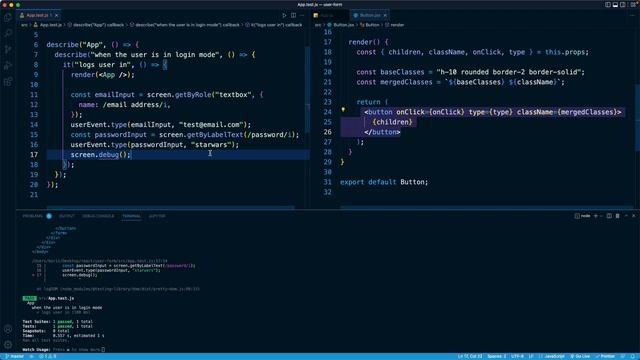Close the terminal panel
640x360 pixels.
(x=633, y=216)
